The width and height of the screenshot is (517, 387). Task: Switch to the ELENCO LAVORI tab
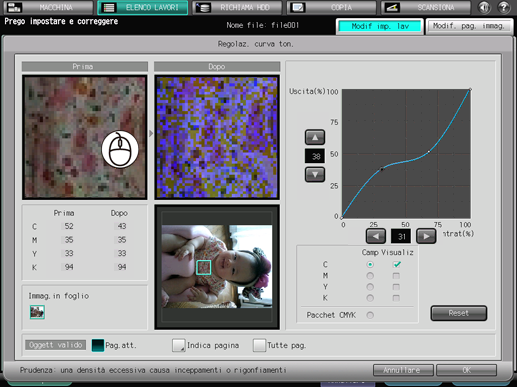[143, 8]
